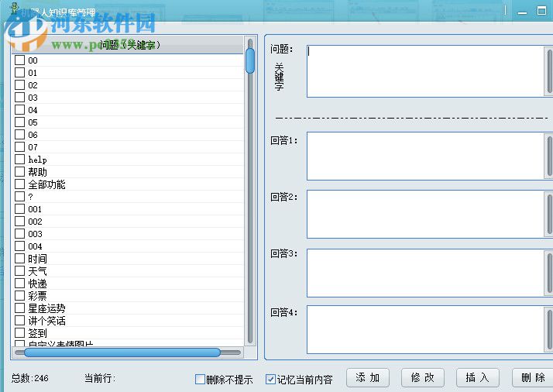Check the 快递 checkbox
Viewport: 553px width, 392px height.
tap(20, 284)
